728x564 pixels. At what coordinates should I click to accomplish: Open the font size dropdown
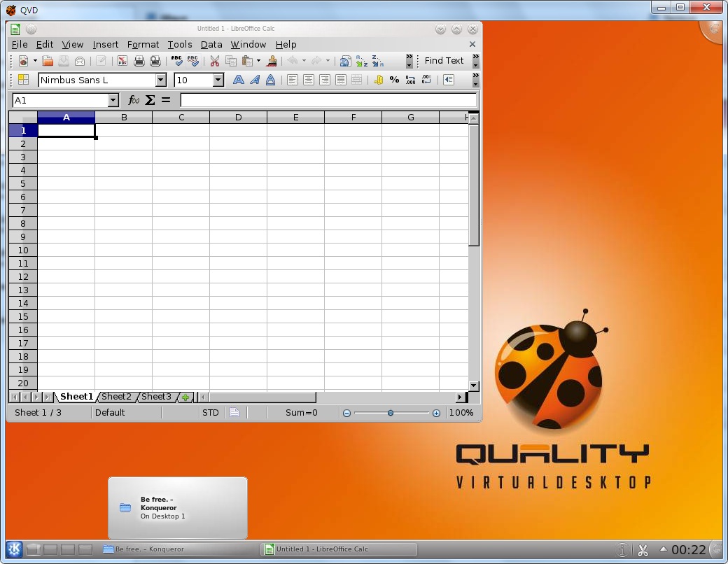[x=218, y=80]
